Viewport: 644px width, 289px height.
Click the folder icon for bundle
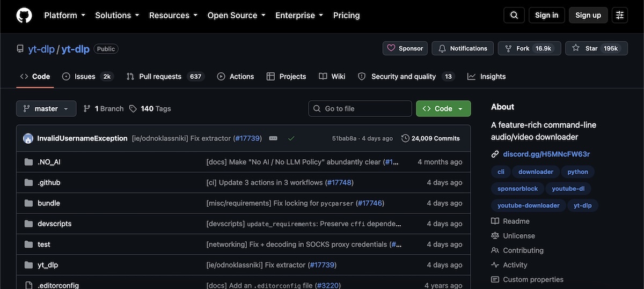[x=28, y=203]
